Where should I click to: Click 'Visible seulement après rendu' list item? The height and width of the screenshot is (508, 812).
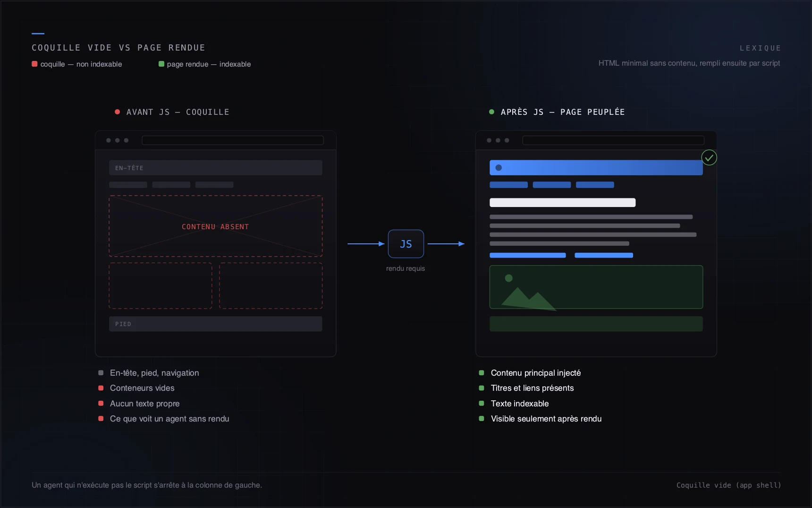[546, 419]
